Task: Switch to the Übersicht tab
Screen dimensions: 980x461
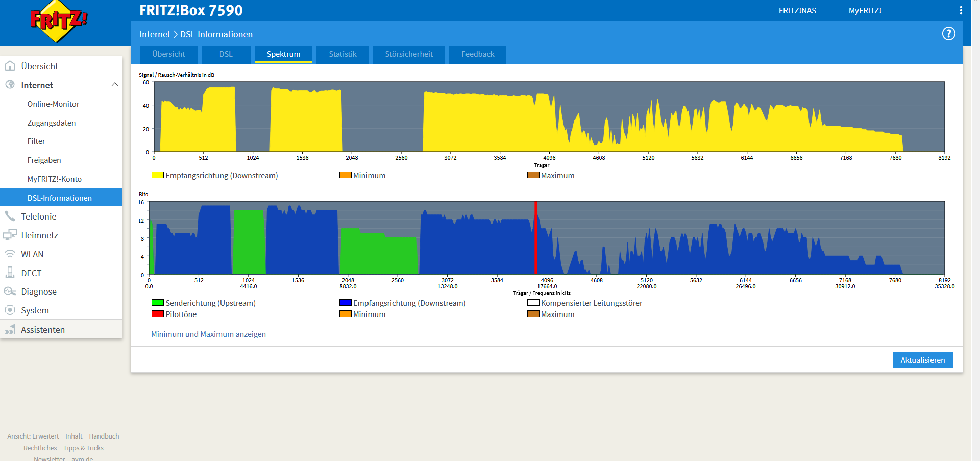Action: tap(168, 54)
